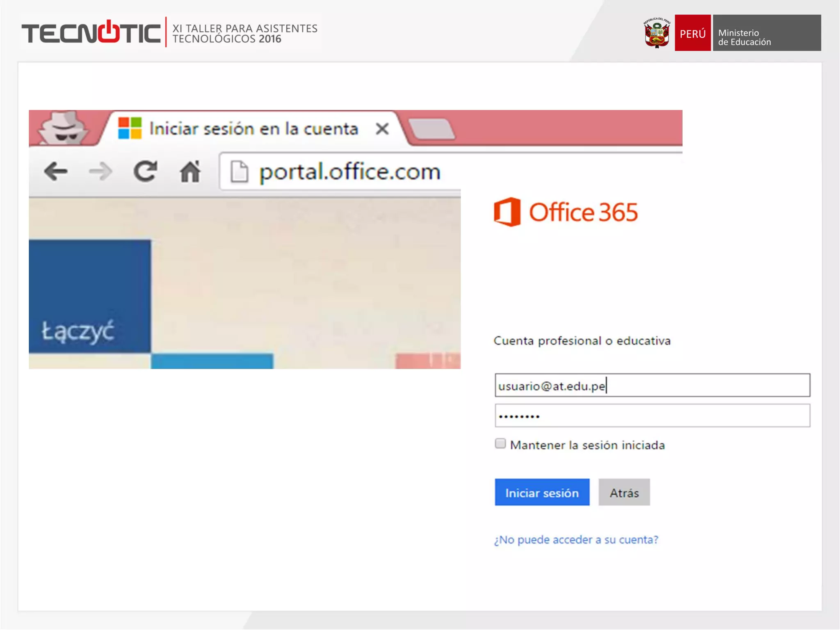Go to the browser home icon
This screenshot has height=630, width=840.
click(x=190, y=171)
